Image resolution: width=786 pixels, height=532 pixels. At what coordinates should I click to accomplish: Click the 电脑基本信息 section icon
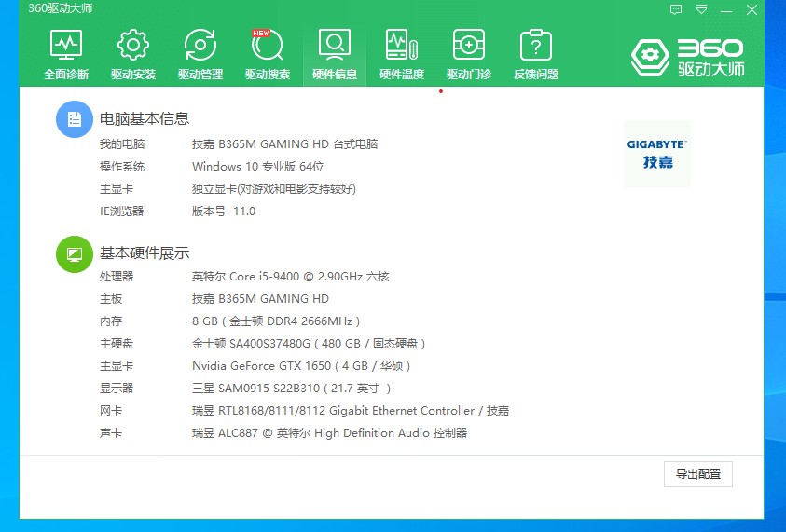75,119
